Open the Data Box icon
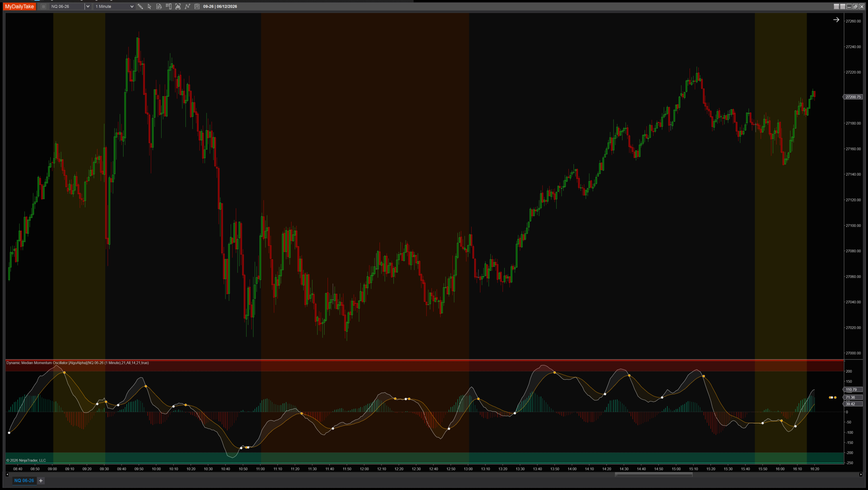The image size is (868, 490). (x=159, y=6)
